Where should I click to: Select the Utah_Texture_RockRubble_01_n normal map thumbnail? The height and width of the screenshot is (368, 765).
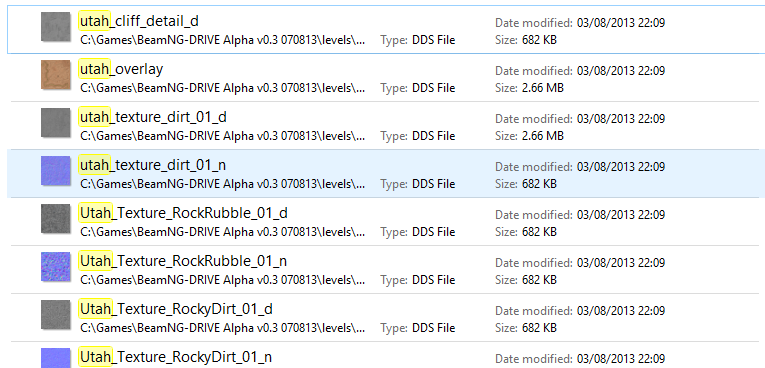pos(56,266)
